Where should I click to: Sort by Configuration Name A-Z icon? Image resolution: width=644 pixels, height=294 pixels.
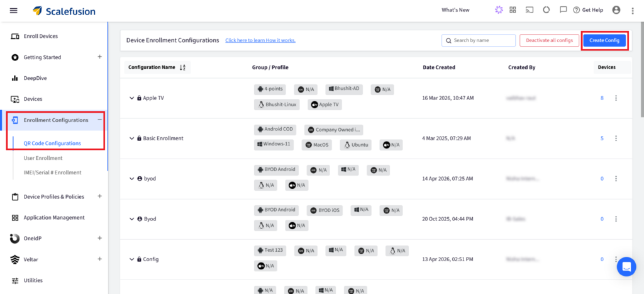pyautogui.click(x=183, y=67)
